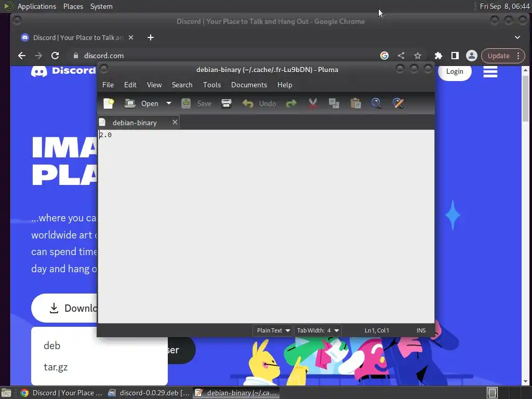Close the debian-binary tab in Pluma
This screenshot has width=532, height=399.
[175, 122]
